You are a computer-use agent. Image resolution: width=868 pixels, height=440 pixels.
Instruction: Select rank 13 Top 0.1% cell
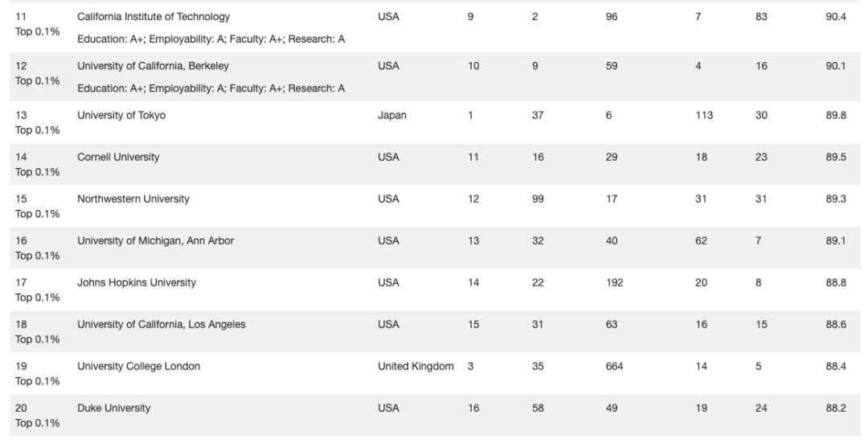pyautogui.click(x=37, y=122)
